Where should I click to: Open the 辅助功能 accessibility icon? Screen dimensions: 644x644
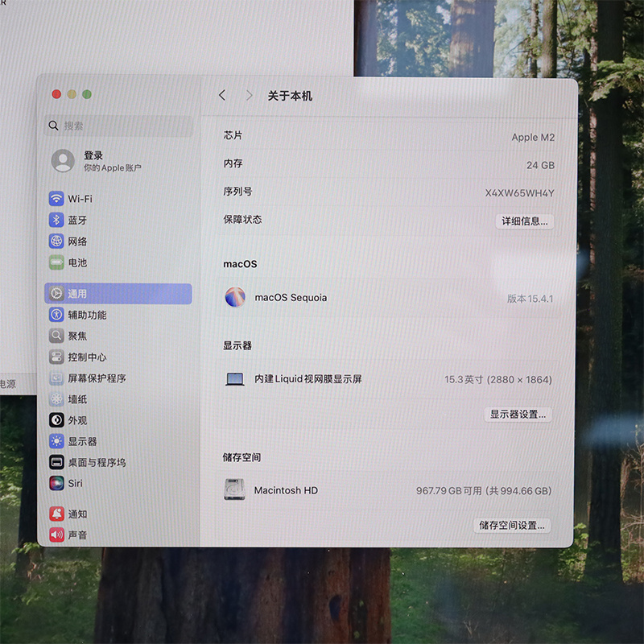[56, 315]
